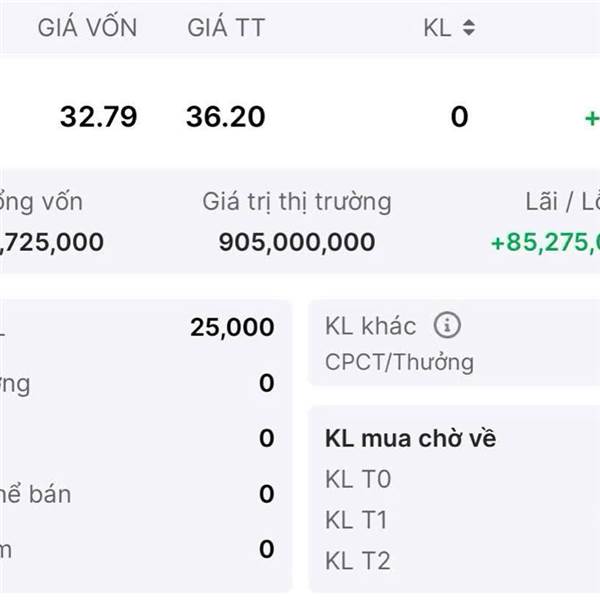This screenshot has width=600, height=600.
Task: Click the KL T0 row
Action: point(358,479)
